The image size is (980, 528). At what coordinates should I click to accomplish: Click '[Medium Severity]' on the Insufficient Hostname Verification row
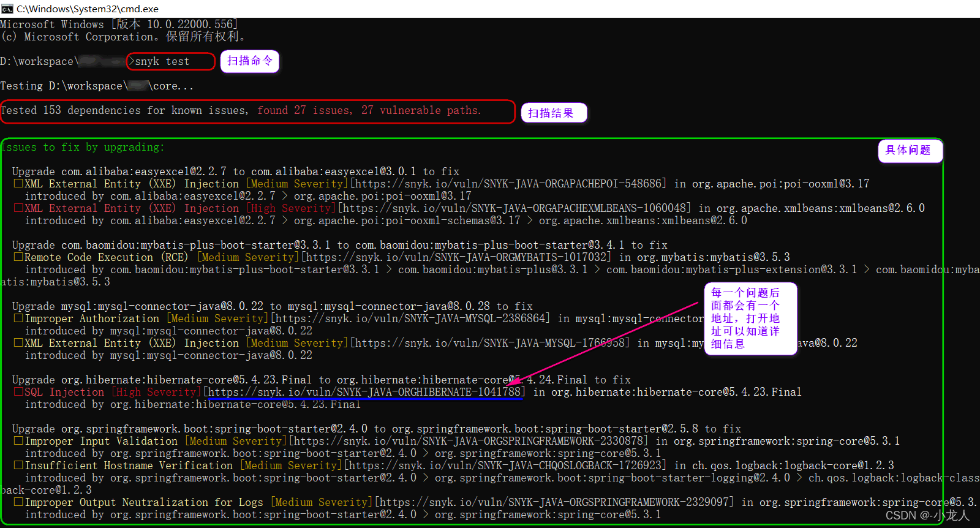[x=290, y=466]
